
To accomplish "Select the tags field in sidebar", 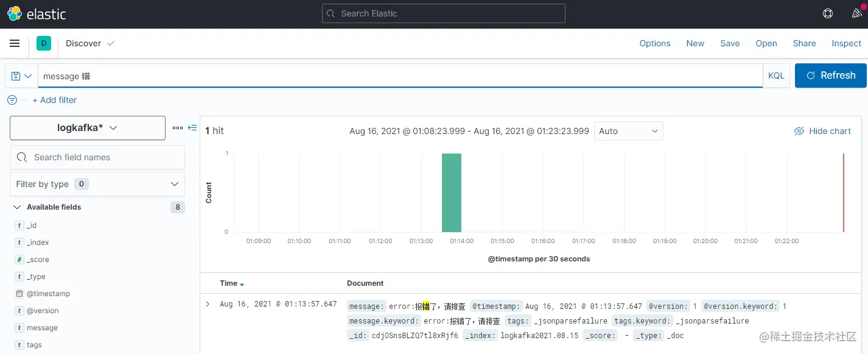I will [x=34, y=345].
